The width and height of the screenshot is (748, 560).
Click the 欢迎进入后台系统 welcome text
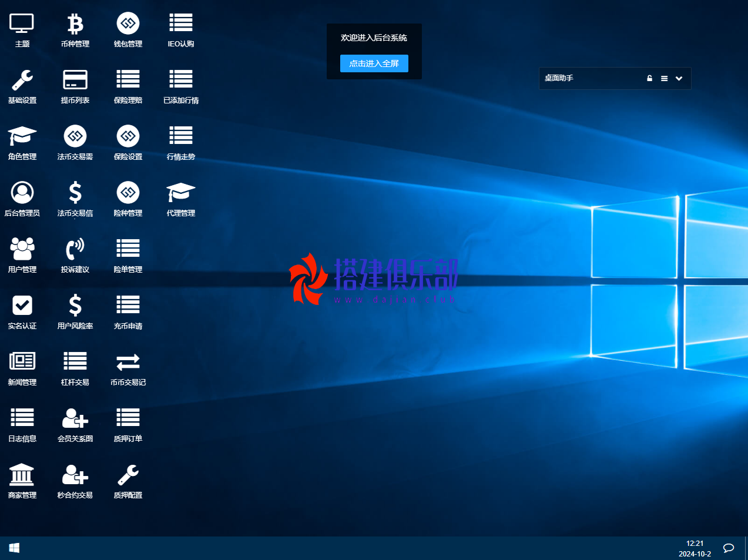[x=374, y=38]
